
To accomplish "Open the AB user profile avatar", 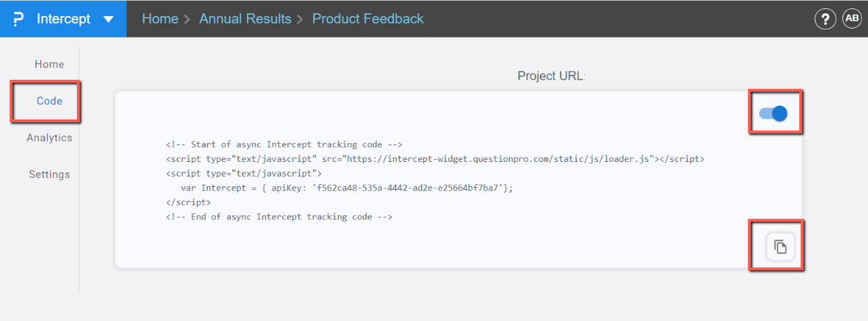I will tap(851, 19).
